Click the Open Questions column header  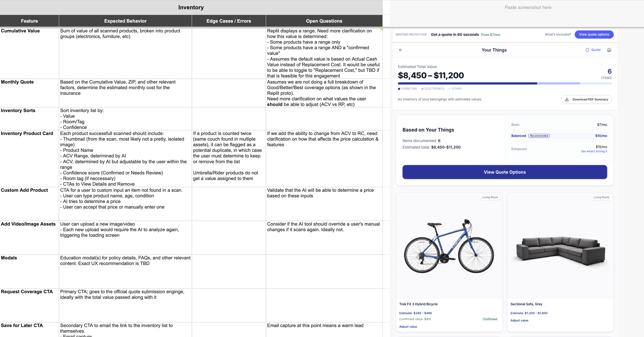[x=324, y=21]
